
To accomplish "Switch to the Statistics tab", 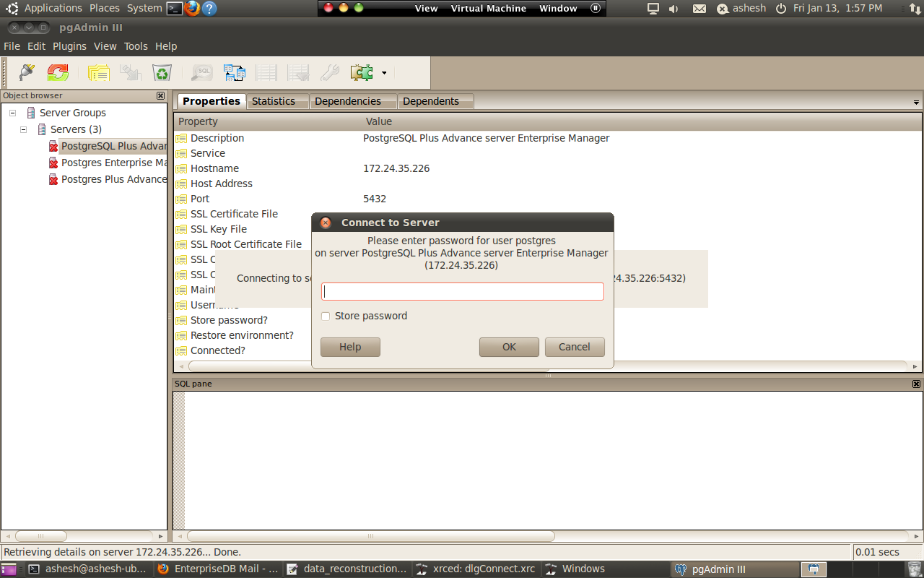I will pyautogui.click(x=273, y=101).
